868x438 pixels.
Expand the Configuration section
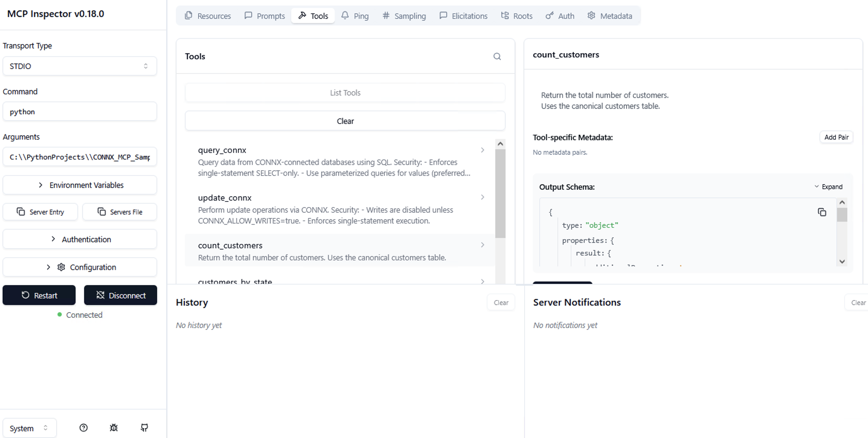tap(80, 267)
